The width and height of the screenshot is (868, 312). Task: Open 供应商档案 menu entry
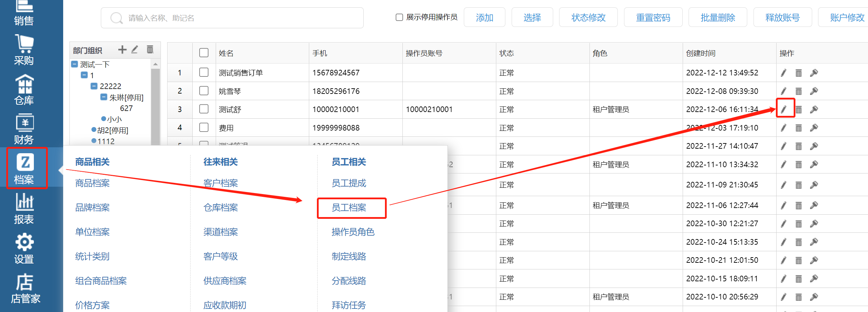coord(225,281)
